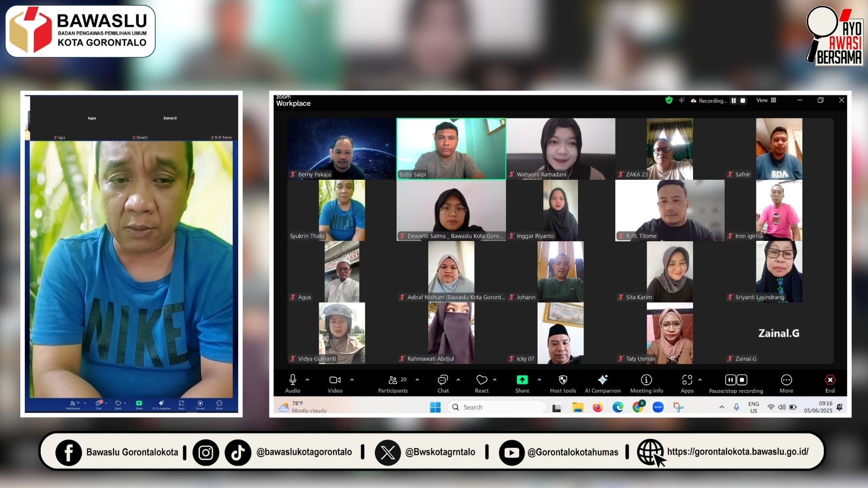This screenshot has width=868, height=488.
Task: Select Berny Pakaja's video tile
Action: [342, 149]
